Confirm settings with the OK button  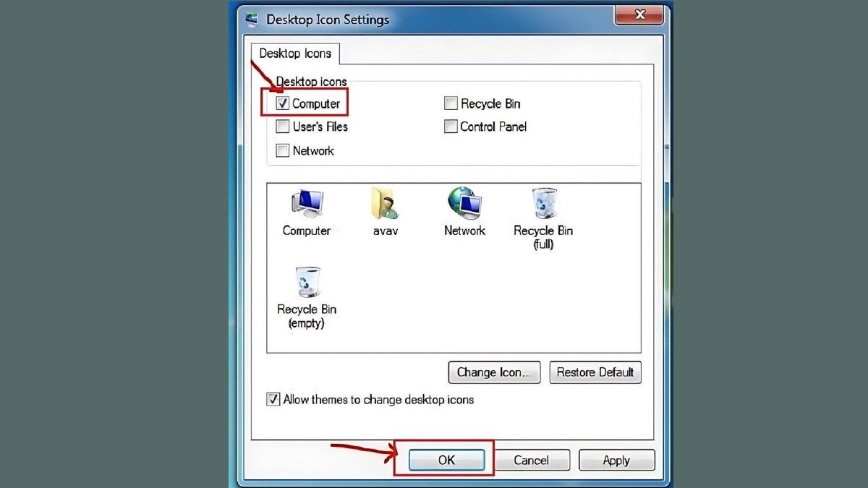click(446, 460)
